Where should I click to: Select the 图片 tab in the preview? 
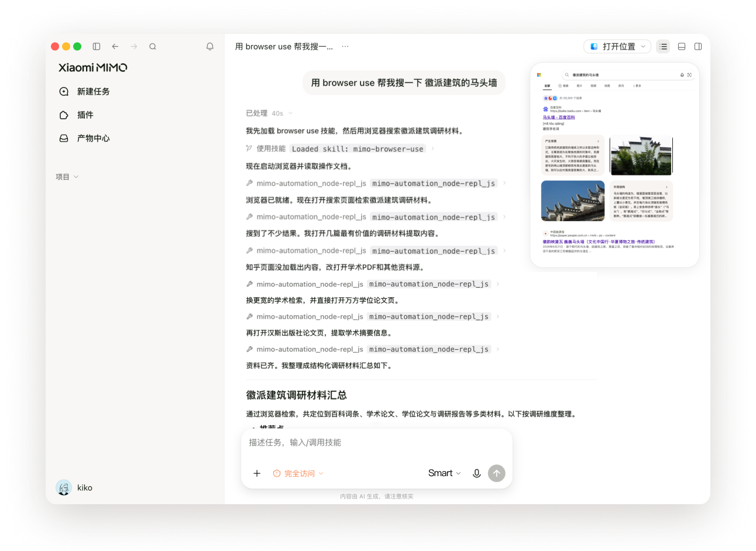[579, 86]
